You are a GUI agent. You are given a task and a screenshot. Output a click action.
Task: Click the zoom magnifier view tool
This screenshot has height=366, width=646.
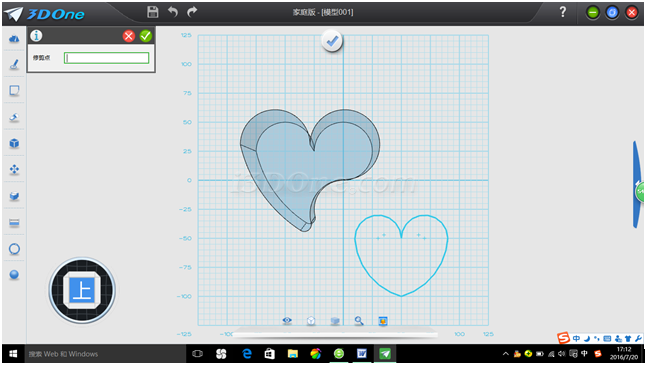(x=359, y=321)
